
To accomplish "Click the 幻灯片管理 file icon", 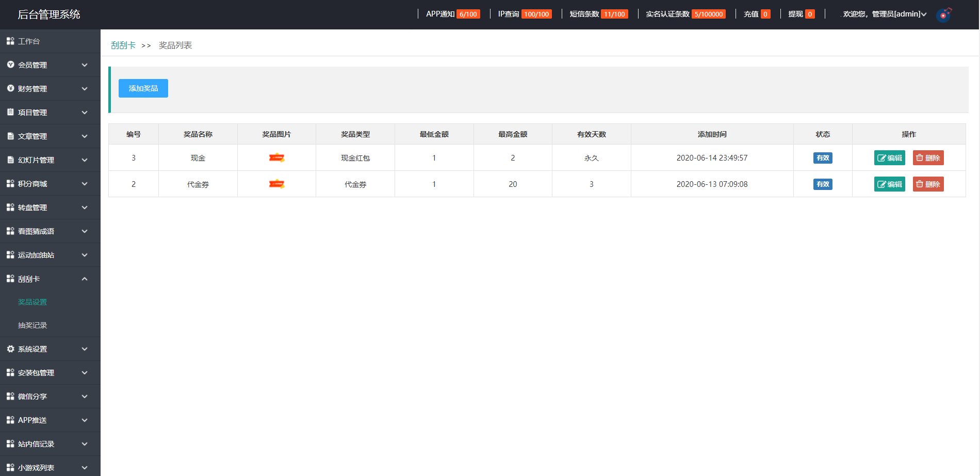I will (x=10, y=160).
